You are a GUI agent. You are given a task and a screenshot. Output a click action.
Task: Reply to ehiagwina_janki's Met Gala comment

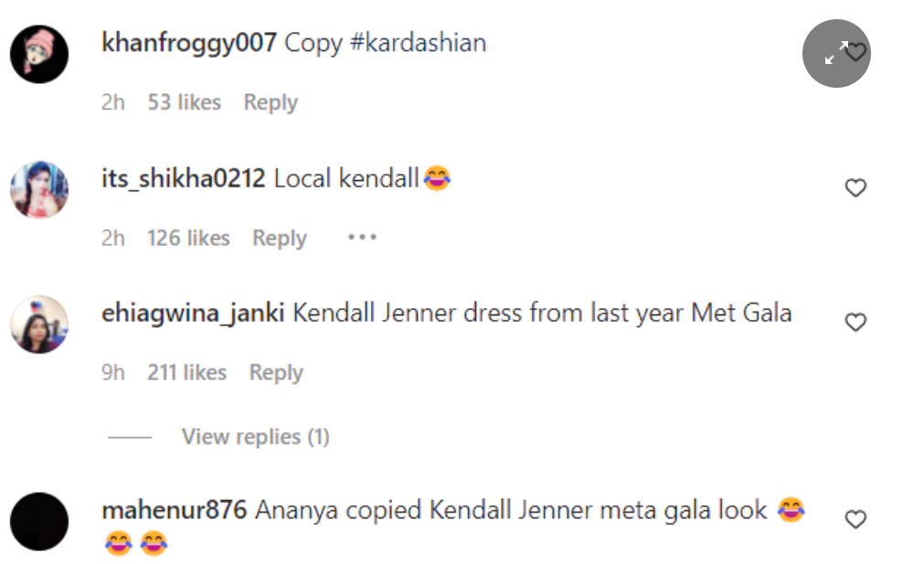276,373
